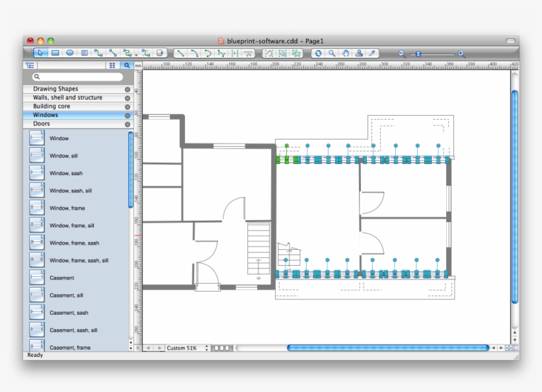Select the ellipse drawing tool
The width and height of the screenshot is (542, 392).
(x=70, y=53)
